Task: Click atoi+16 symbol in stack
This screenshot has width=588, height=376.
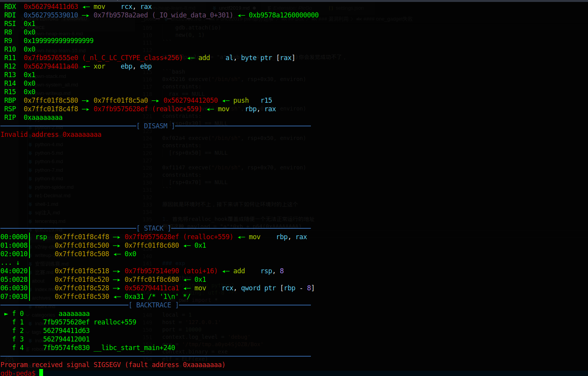Action: click(x=200, y=271)
